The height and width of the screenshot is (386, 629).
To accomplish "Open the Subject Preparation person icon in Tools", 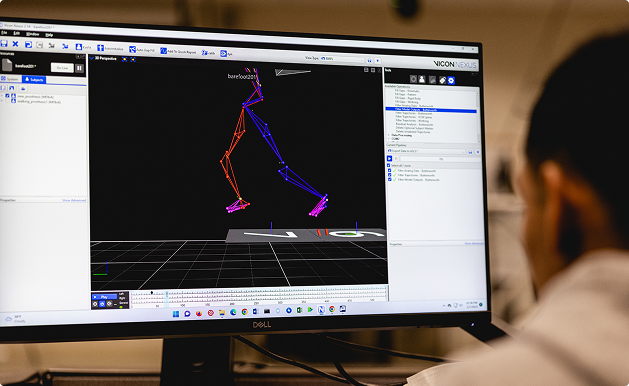I will click(422, 79).
